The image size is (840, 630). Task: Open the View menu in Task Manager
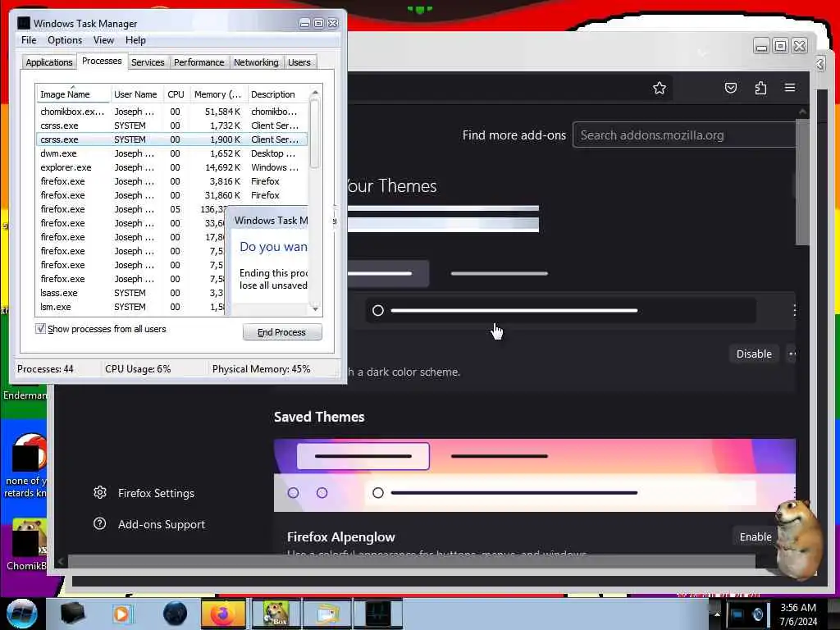tap(103, 40)
